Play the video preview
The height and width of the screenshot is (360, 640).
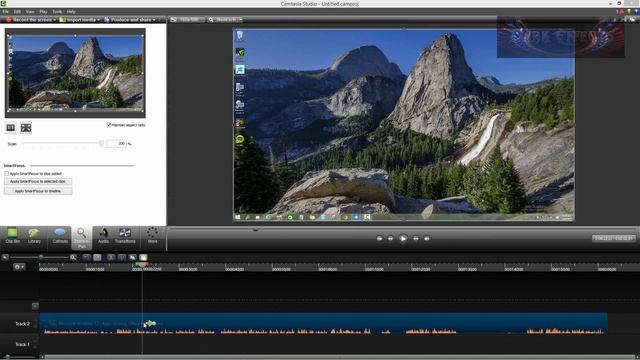tap(403, 238)
